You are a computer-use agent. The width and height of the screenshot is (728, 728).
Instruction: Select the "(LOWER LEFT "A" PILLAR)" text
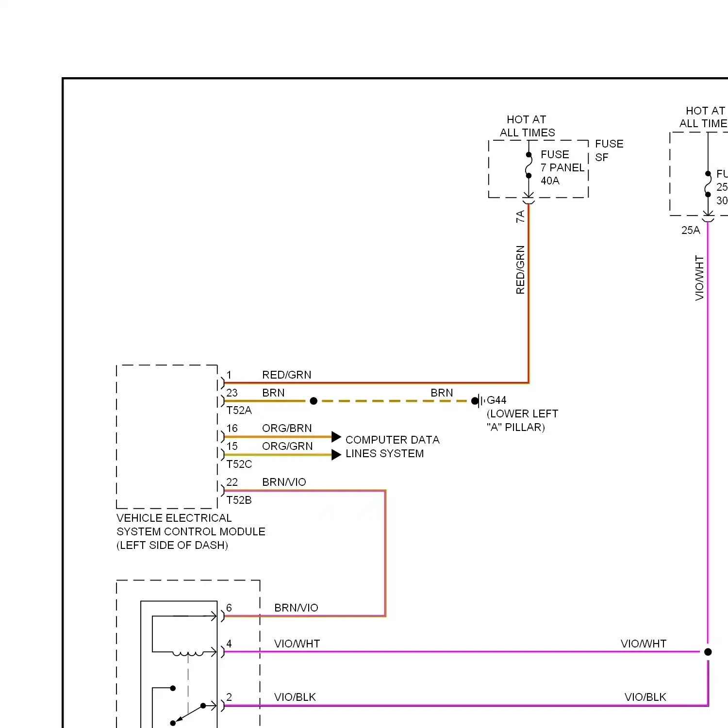[522, 420]
